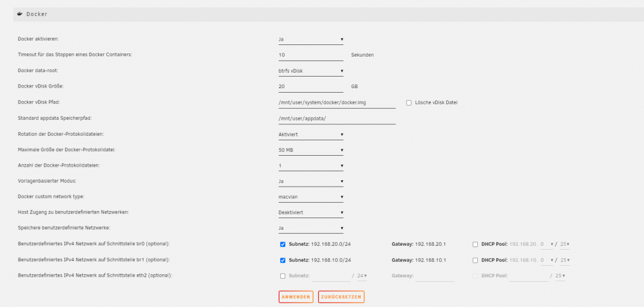Viewport: 644px width, 307px height.
Task: Click the eth2 Subnetz address field
Action: [x=331, y=276]
